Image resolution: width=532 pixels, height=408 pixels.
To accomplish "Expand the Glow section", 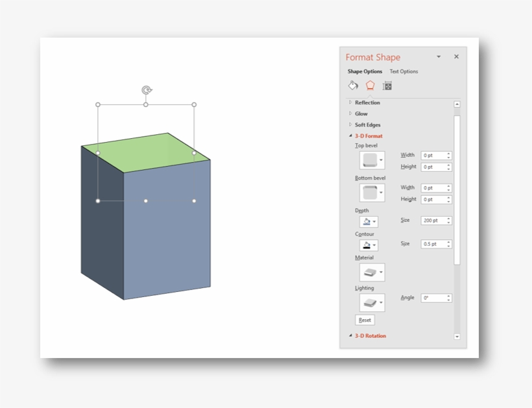I will coord(359,114).
